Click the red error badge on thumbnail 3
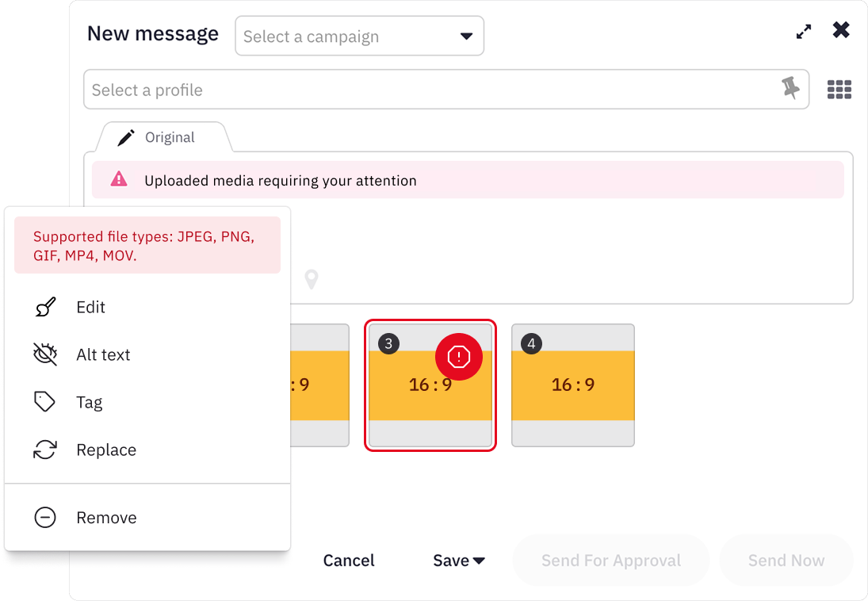Image resolution: width=868 pixels, height=601 pixels. [x=459, y=357]
